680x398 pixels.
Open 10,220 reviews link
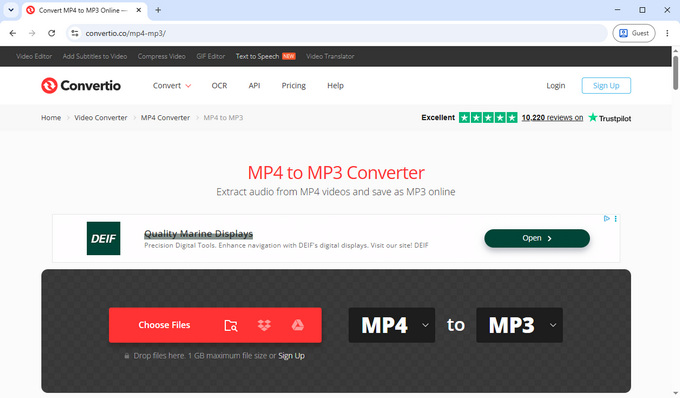[x=552, y=117]
